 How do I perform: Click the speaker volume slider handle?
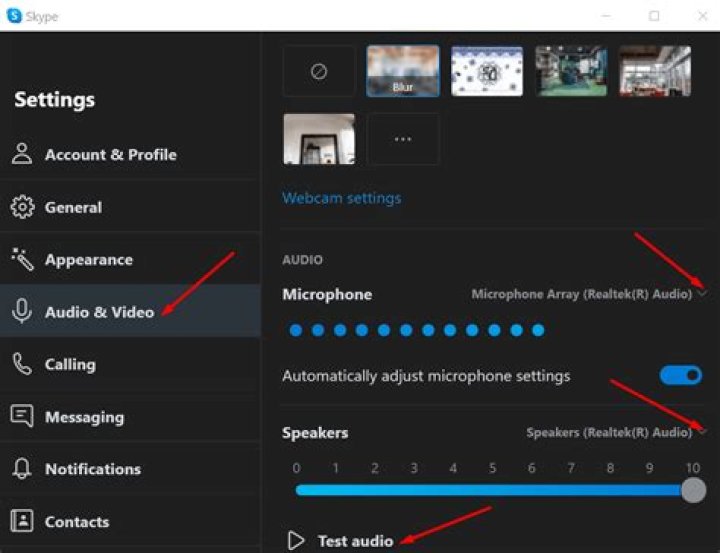pos(693,490)
